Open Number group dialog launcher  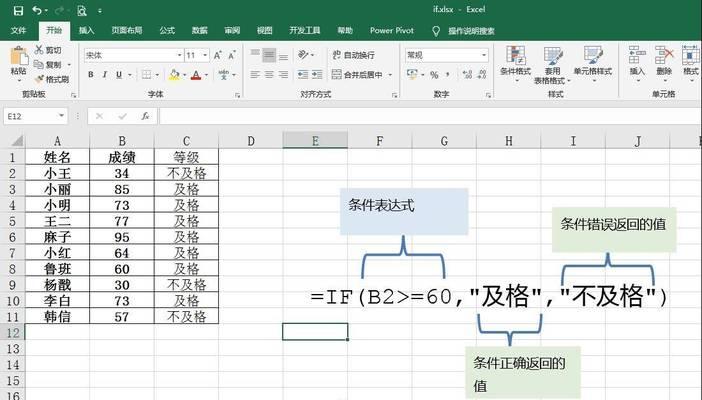(488, 95)
